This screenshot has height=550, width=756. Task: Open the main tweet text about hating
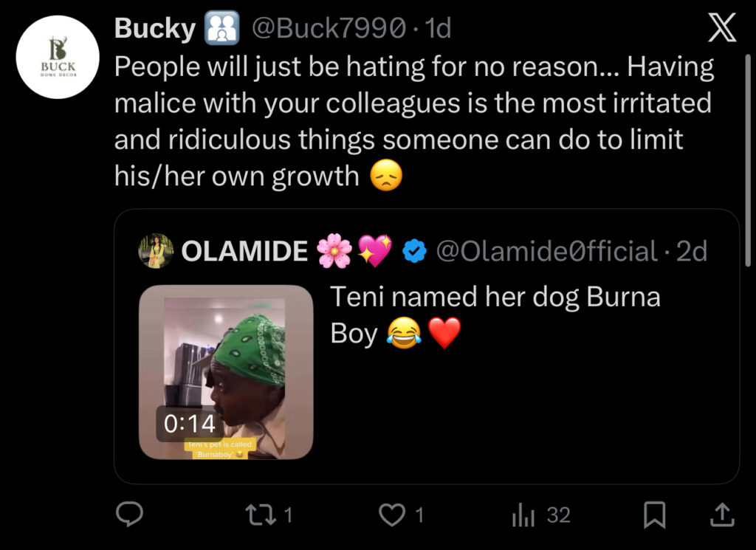tap(413, 122)
